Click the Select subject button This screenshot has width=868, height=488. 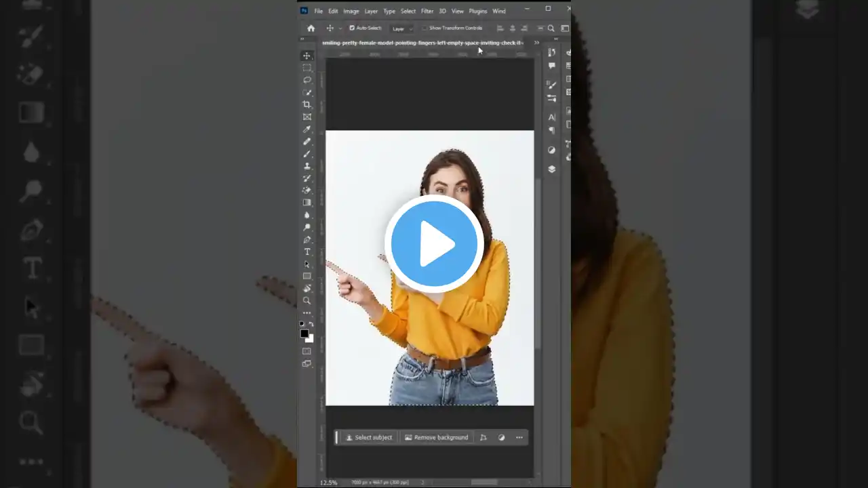click(x=369, y=437)
